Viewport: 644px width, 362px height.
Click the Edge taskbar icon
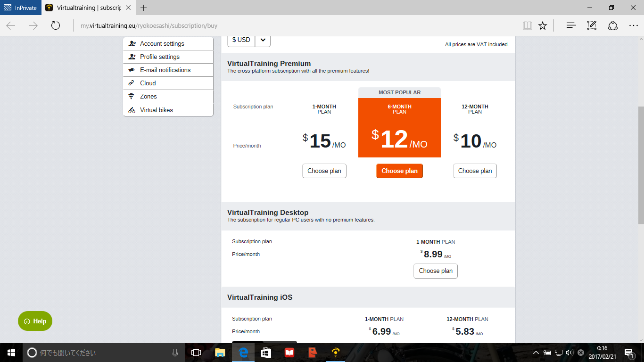(x=243, y=352)
